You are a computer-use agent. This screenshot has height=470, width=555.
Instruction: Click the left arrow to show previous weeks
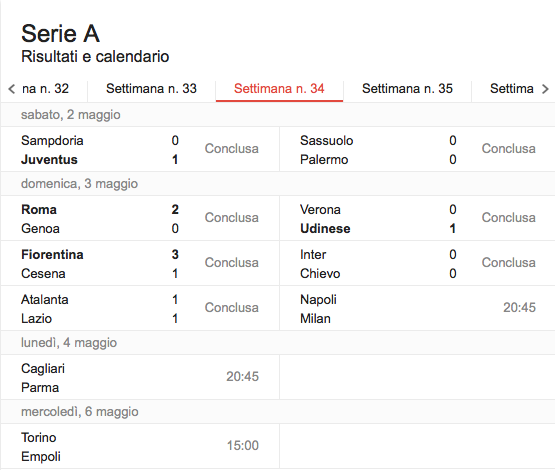coord(12,89)
